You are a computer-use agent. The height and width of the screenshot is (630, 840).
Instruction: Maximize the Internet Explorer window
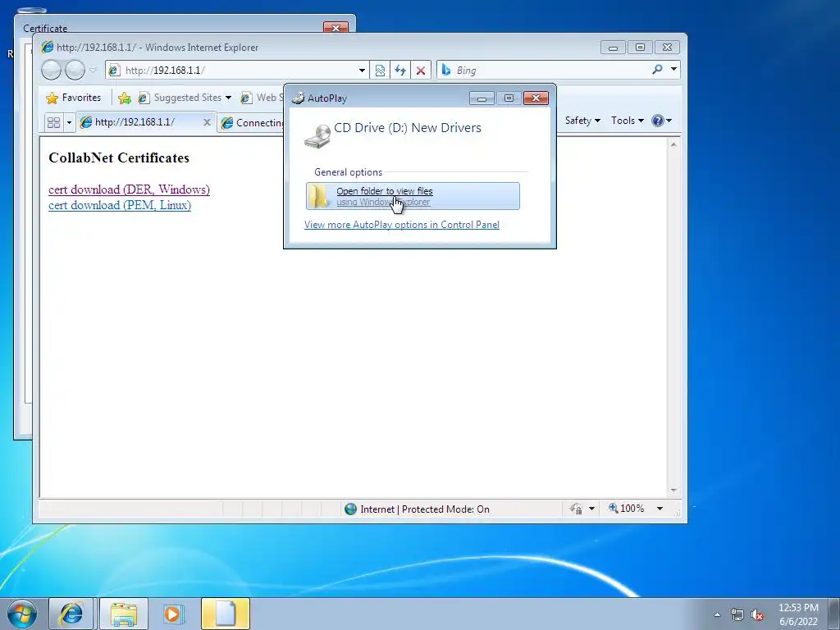[640, 47]
